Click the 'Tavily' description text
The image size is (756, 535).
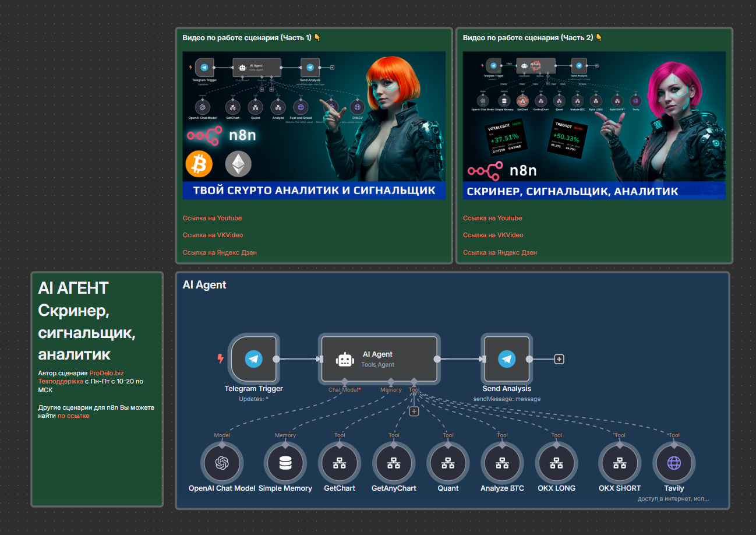pos(674,499)
